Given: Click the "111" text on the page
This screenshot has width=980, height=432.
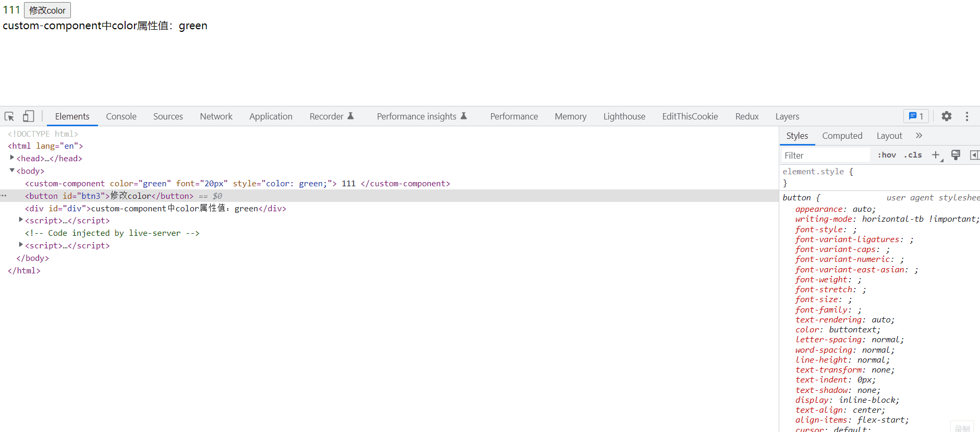Looking at the screenshot, I should click(11, 10).
